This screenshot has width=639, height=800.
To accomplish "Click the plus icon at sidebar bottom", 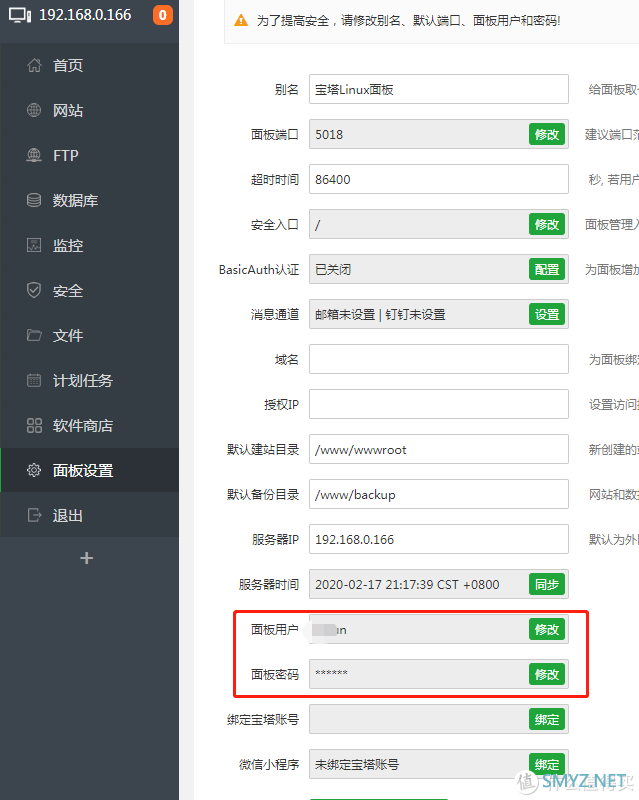I will pyautogui.click(x=87, y=558).
